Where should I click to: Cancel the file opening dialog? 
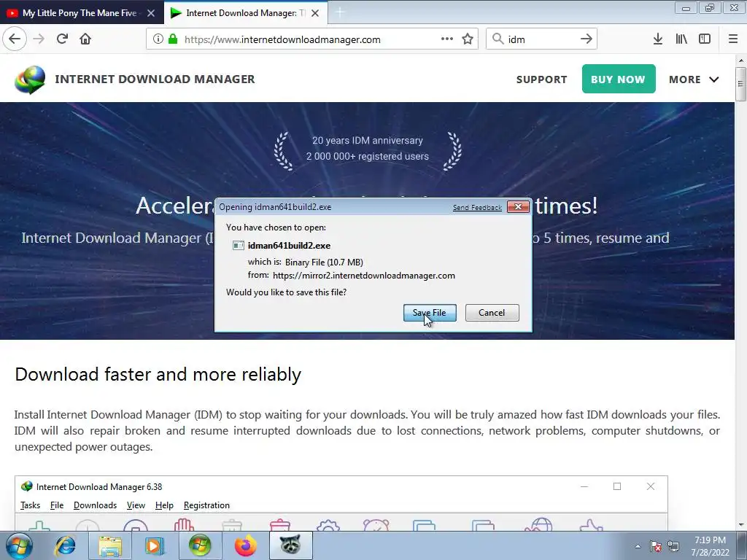pos(492,313)
